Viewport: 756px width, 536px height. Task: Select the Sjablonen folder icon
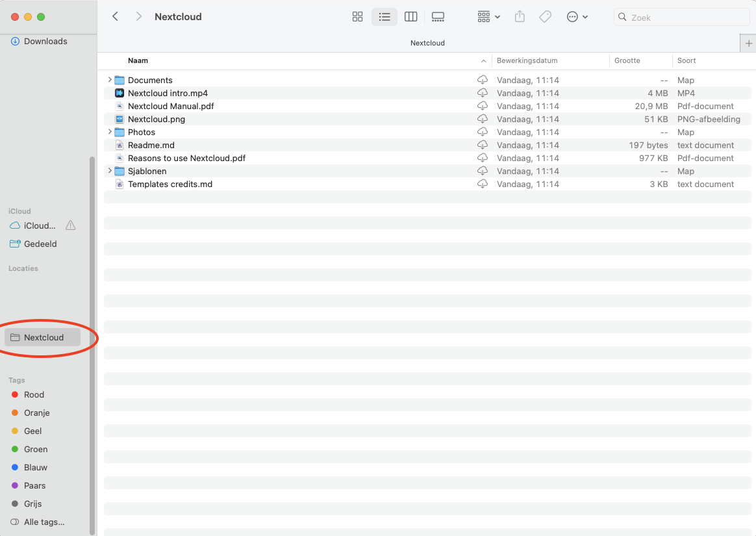pyautogui.click(x=120, y=172)
